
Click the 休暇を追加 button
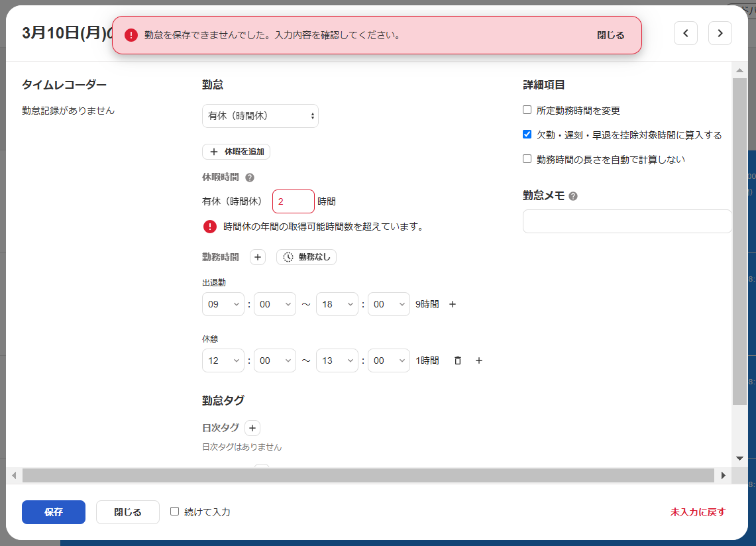237,152
